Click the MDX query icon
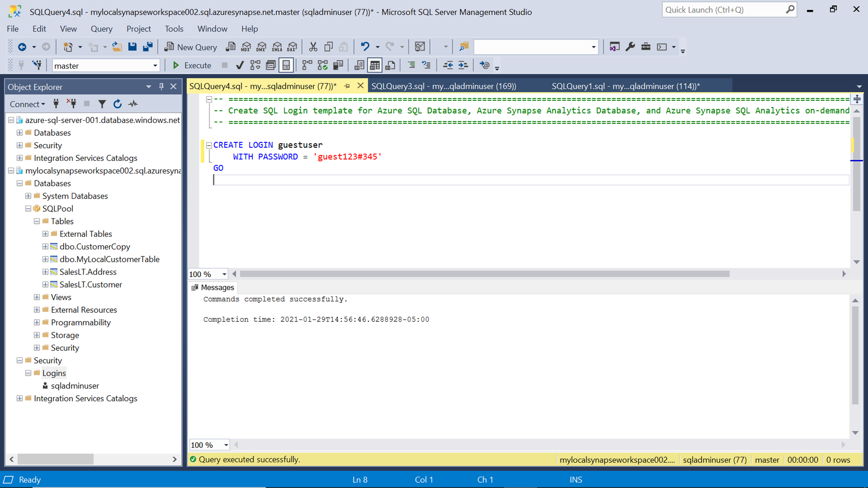This screenshot has width=868, height=488. (246, 47)
